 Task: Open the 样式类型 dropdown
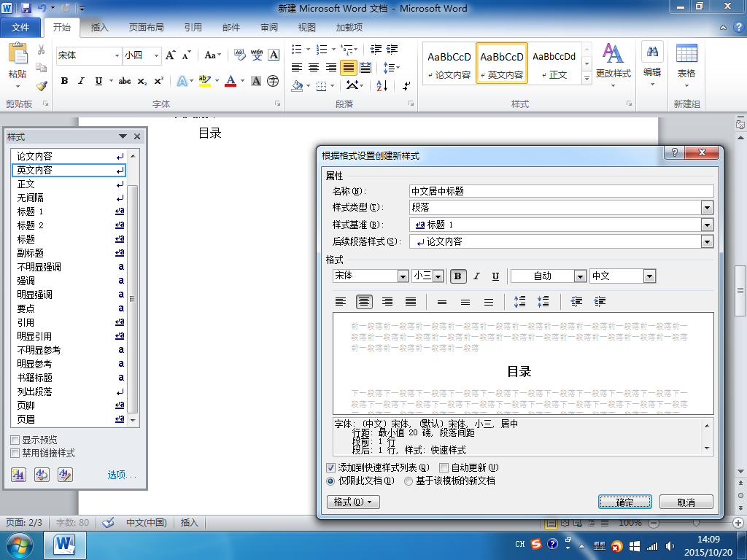pyautogui.click(x=707, y=208)
